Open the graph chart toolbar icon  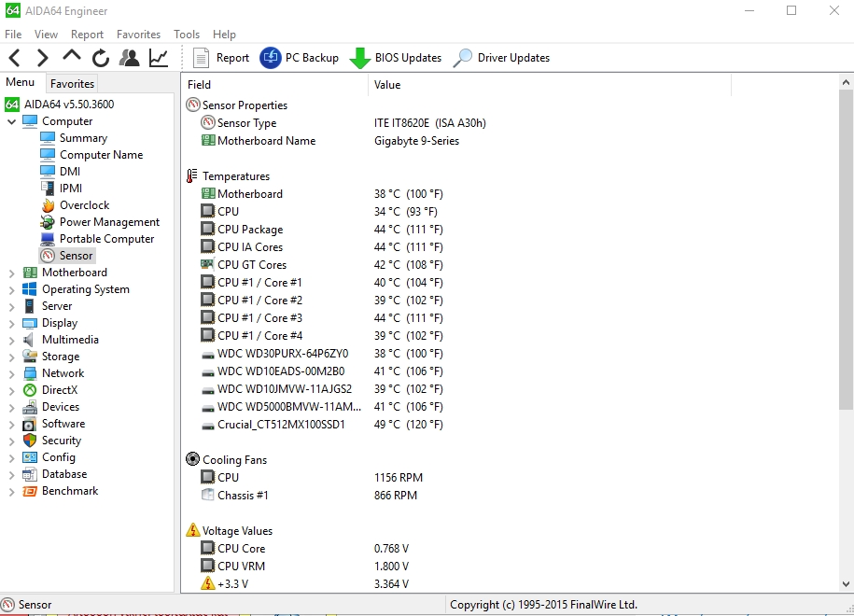click(159, 58)
